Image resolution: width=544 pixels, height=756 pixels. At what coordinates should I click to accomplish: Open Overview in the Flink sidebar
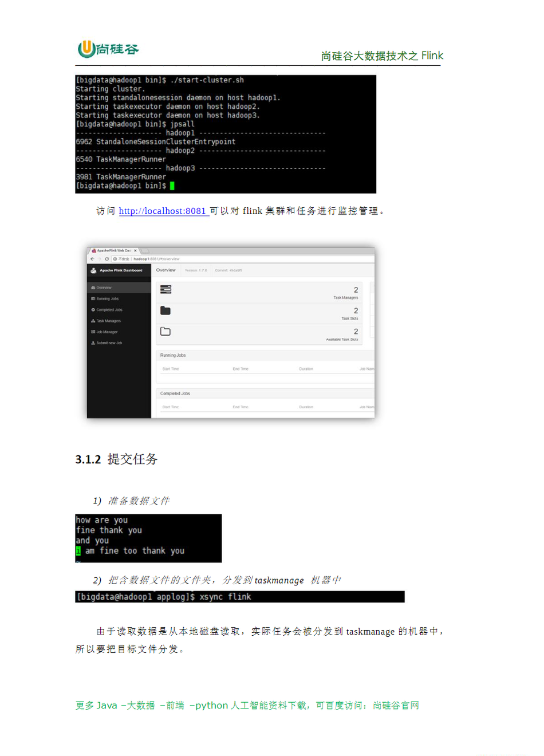(104, 288)
